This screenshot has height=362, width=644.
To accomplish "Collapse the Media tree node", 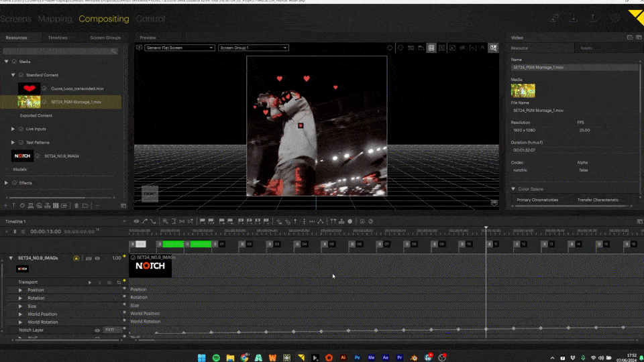I will (x=6, y=62).
